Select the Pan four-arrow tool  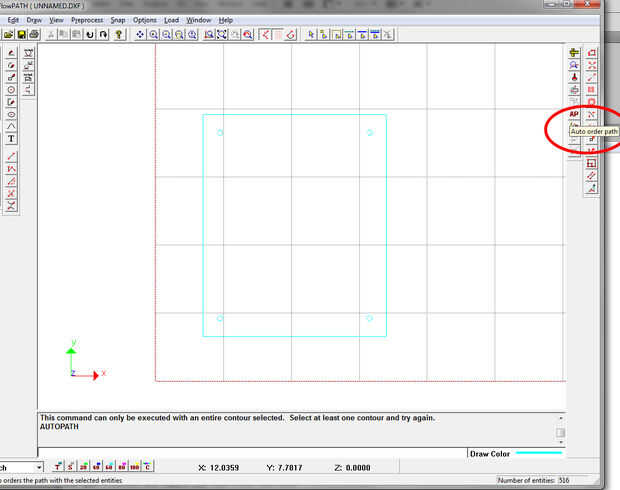pos(140,35)
